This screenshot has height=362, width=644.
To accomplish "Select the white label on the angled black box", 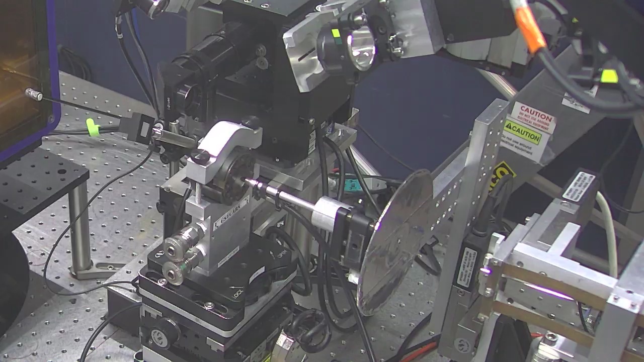I will pos(579,186).
